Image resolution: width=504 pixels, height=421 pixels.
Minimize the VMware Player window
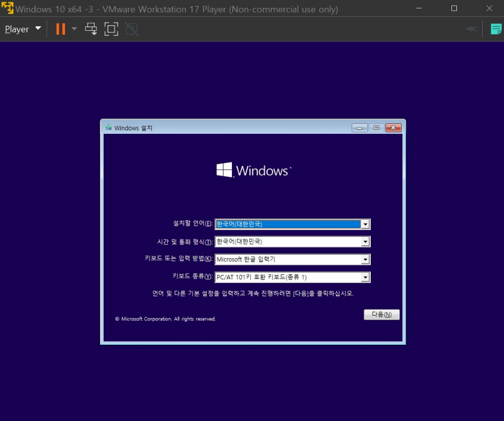point(419,8)
